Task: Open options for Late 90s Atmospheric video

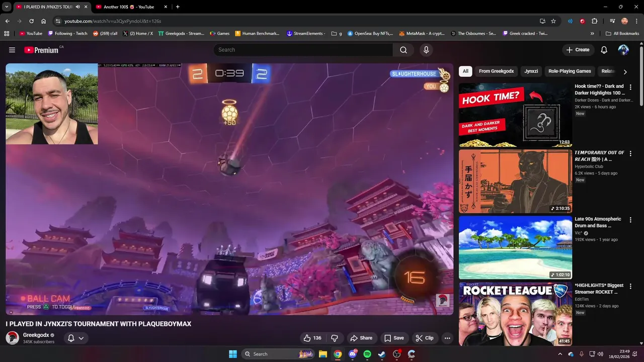Action: pos(630,220)
